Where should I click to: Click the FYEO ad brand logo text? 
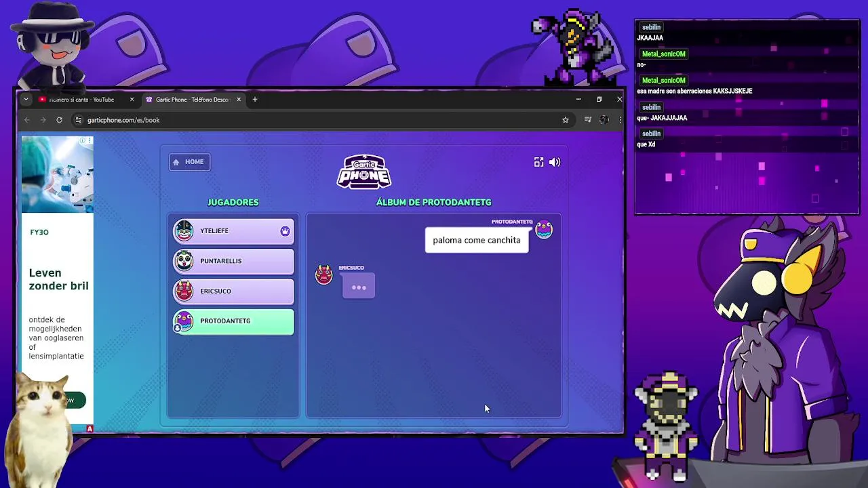click(x=39, y=232)
